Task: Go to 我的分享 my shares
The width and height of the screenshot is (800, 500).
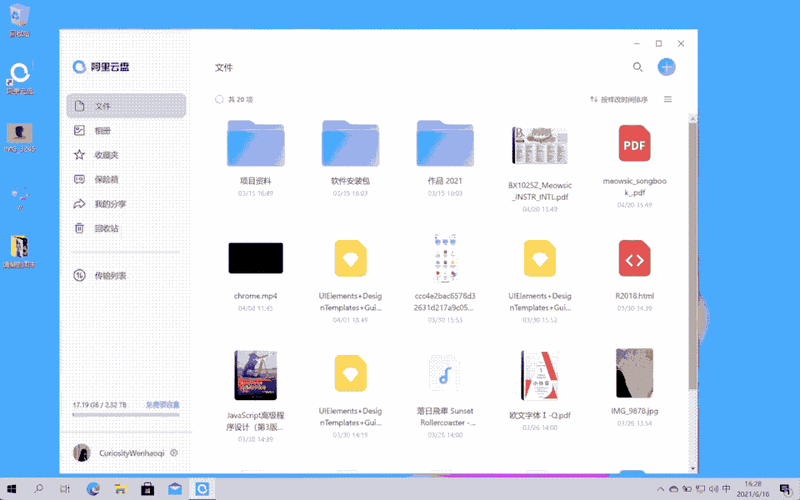Action: pos(110,204)
